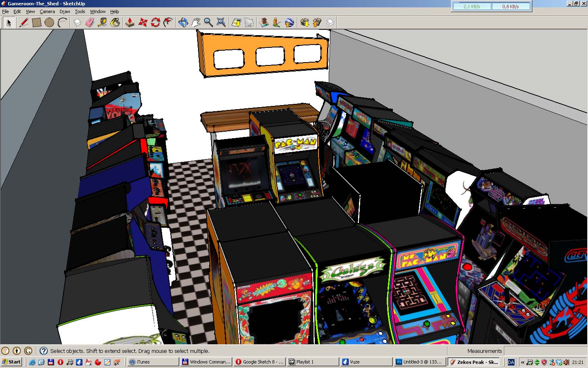This screenshot has width=588, height=368.
Task: Click the Google login status icon
Action: tap(28, 351)
